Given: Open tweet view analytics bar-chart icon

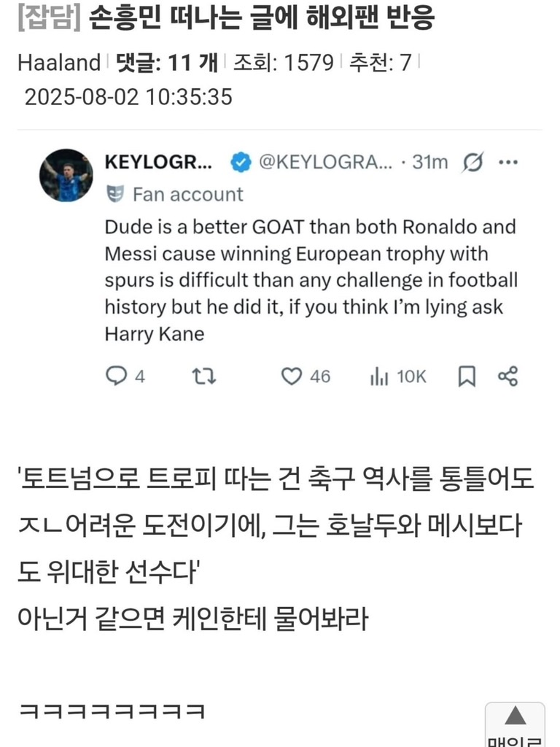Looking at the screenshot, I should tap(379, 376).
